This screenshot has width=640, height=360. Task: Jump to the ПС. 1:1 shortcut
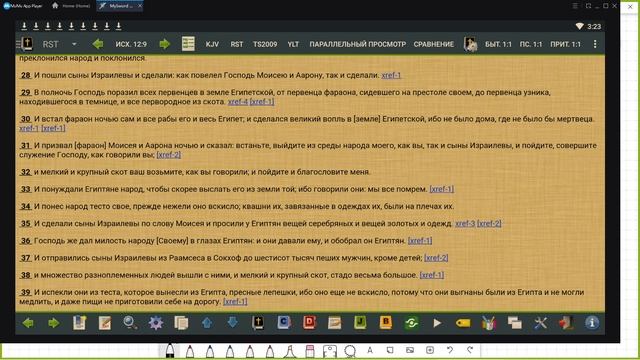tap(531, 44)
